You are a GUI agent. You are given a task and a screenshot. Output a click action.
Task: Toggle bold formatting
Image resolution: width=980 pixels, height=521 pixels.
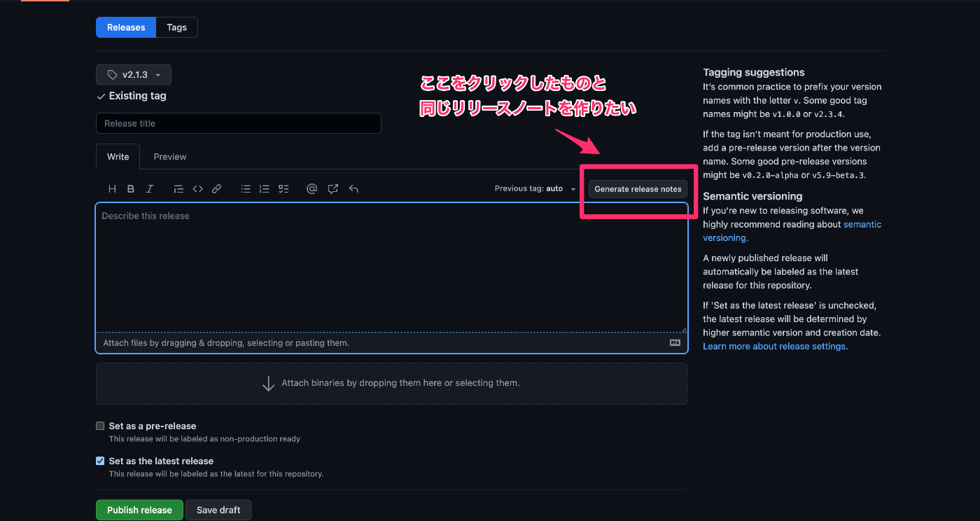(130, 188)
